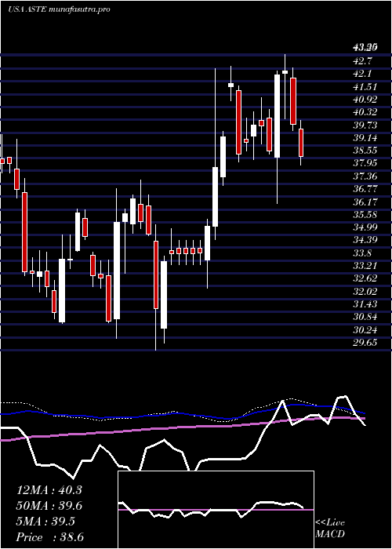Click the pink 50MA line in the lower panel
Screen dimensions: 392x549
183,427
